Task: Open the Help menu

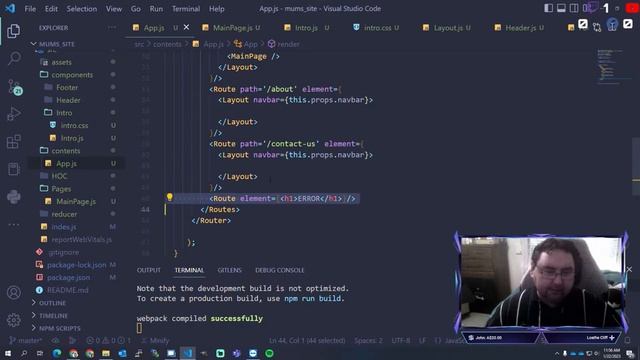Action: [x=217, y=9]
